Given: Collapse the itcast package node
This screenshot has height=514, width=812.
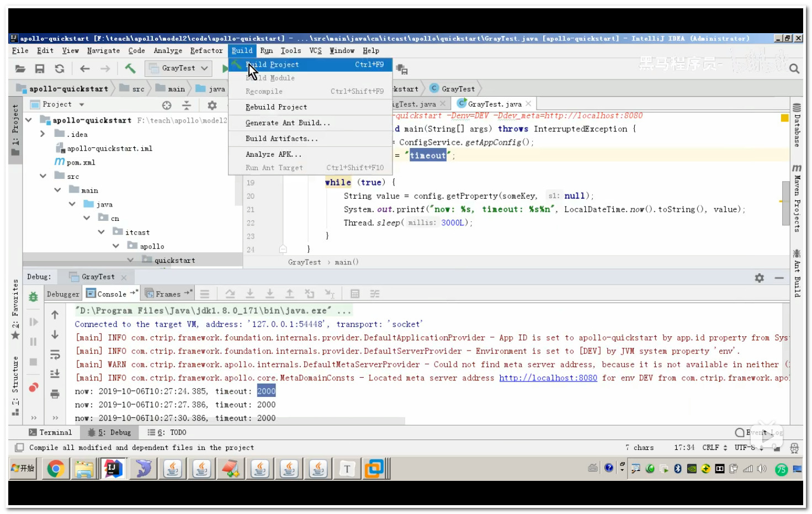Looking at the screenshot, I should tap(101, 232).
